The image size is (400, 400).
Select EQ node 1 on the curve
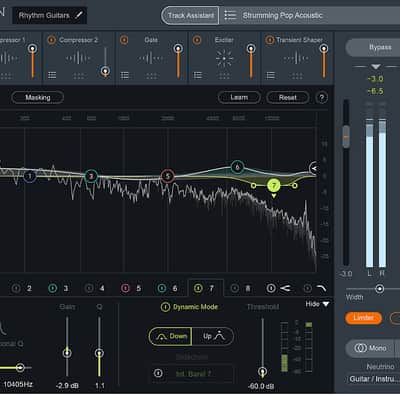tap(30, 176)
